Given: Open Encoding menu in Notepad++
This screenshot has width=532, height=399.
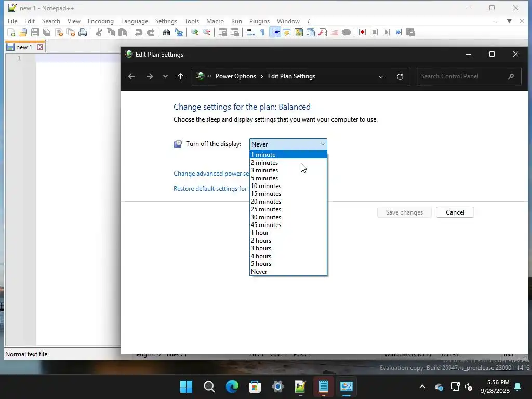Looking at the screenshot, I should pyautogui.click(x=100, y=21).
